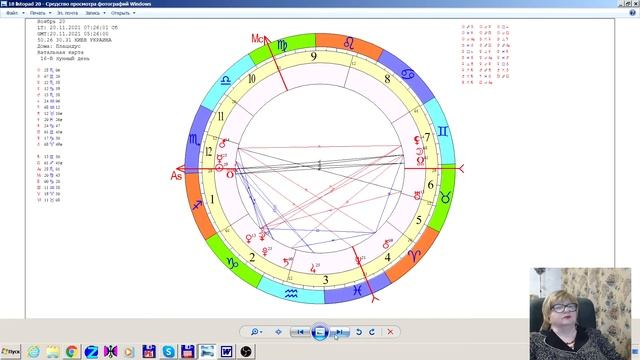Image resolution: width=640 pixels, height=360 pixels.
Task: Launch Google Chrome from the taskbar
Action: pyautogui.click(x=72, y=351)
